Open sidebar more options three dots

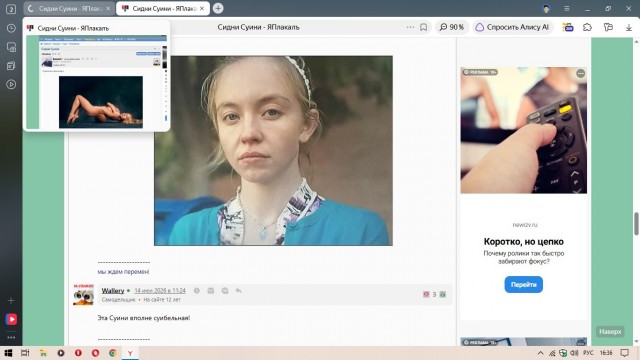(x=11, y=338)
